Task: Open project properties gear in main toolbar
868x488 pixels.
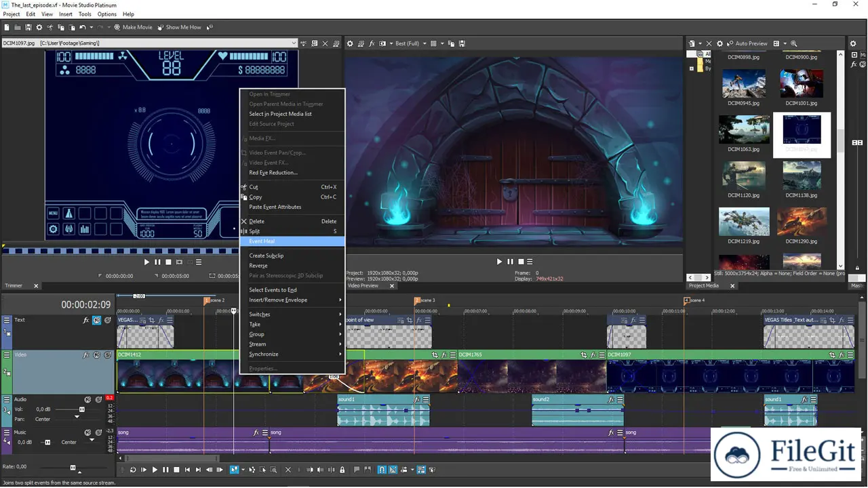Action: click(39, 27)
